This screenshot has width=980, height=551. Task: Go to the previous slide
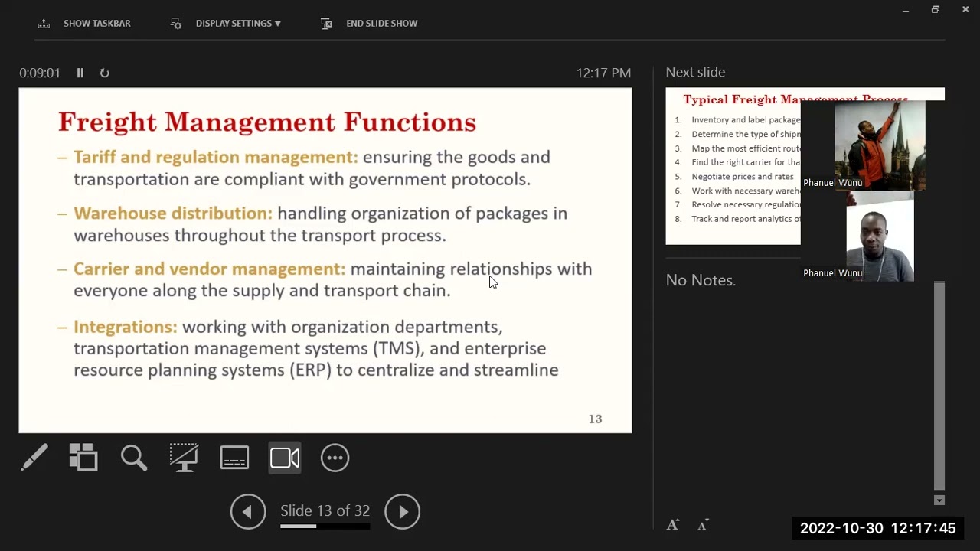[x=248, y=511]
